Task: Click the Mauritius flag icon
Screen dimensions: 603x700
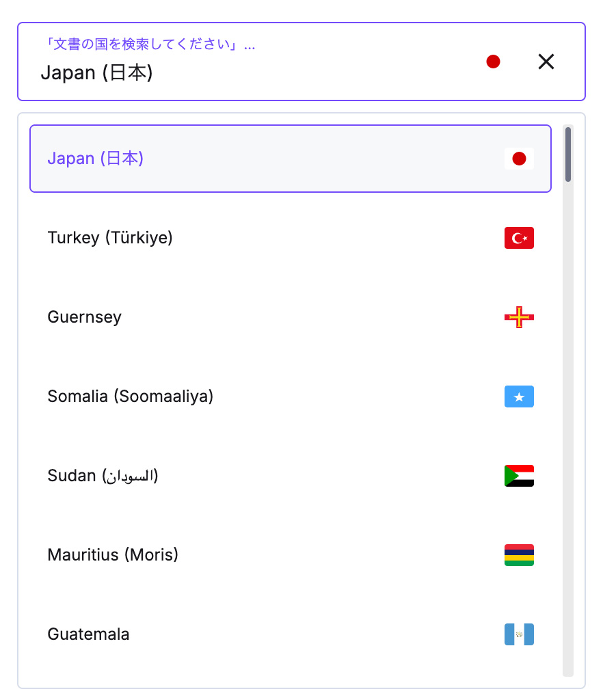Action: pyautogui.click(x=519, y=555)
